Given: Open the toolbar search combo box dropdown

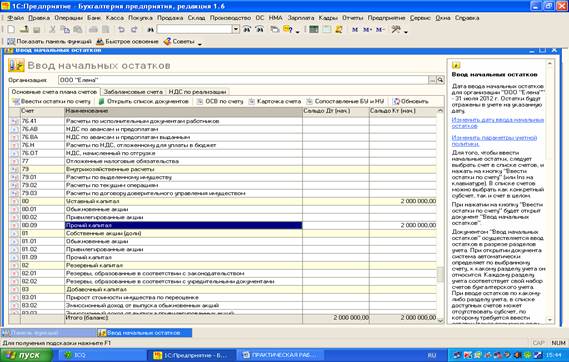Looking at the screenshot, I should (236, 29).
